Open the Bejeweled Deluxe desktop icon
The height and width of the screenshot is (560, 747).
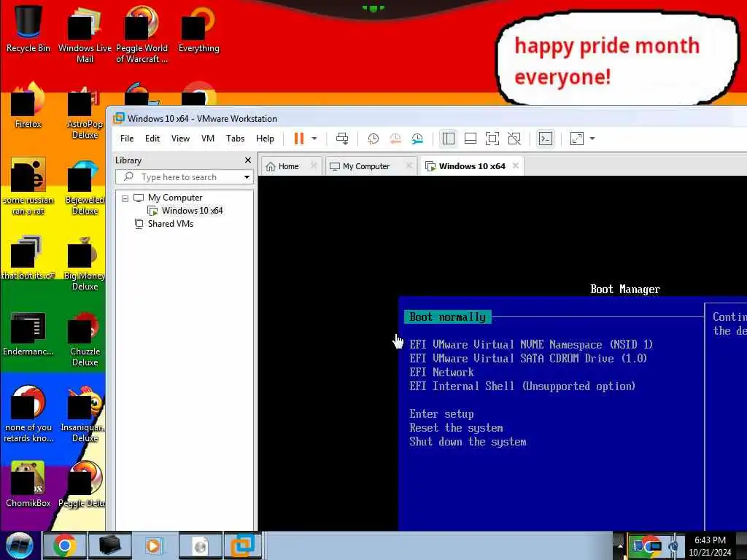[85, 187]
